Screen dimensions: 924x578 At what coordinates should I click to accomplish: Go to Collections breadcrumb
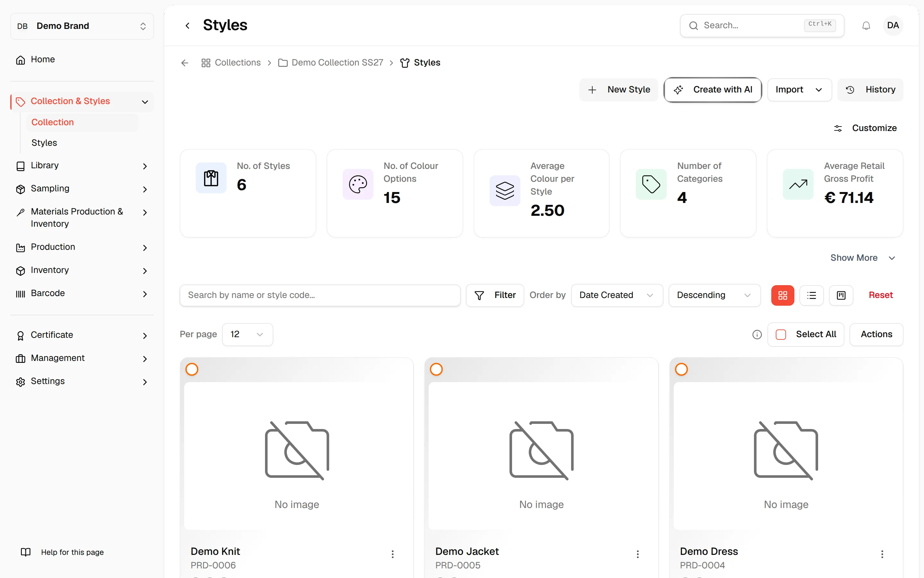tap(231, 63)
